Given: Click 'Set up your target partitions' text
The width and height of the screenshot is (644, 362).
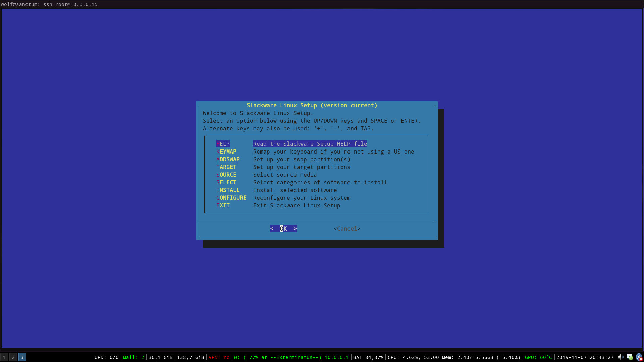Looking at the screenshot, I should [302, 167].
